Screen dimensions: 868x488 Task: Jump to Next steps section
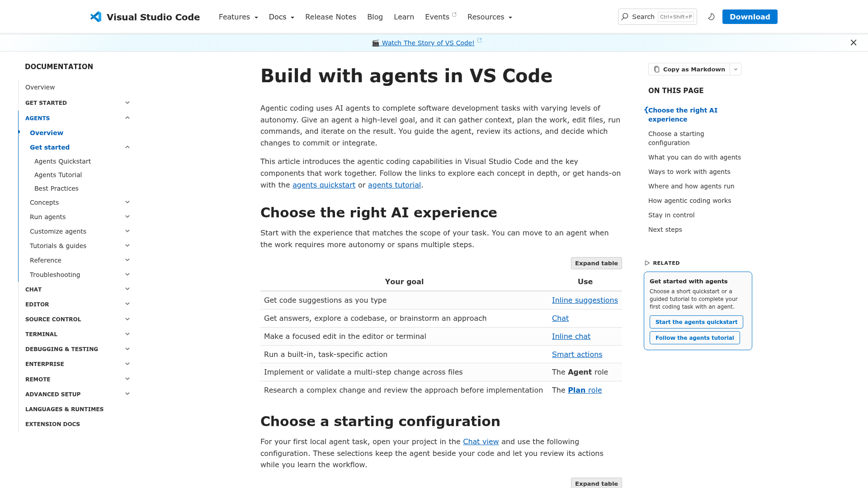pos(665,230)
